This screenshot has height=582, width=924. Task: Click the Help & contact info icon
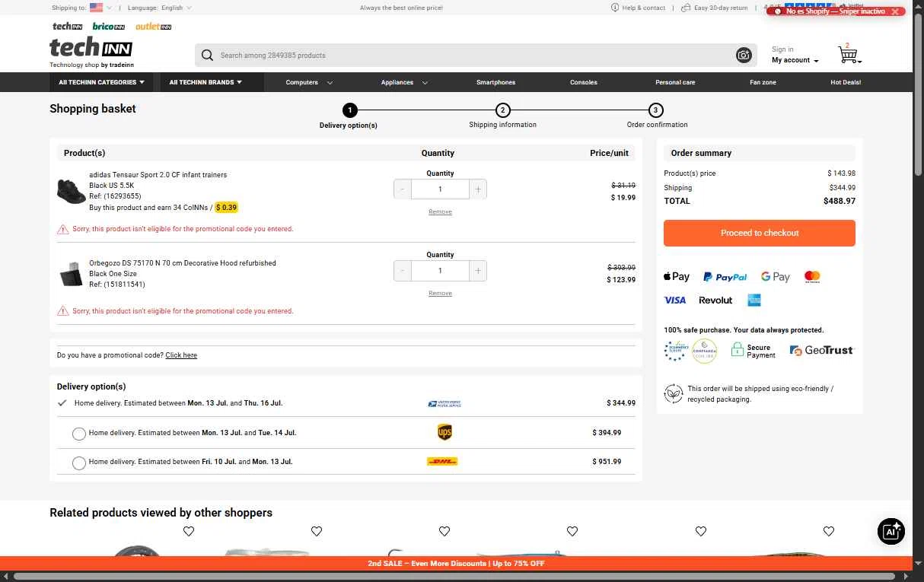pos(615,8)
